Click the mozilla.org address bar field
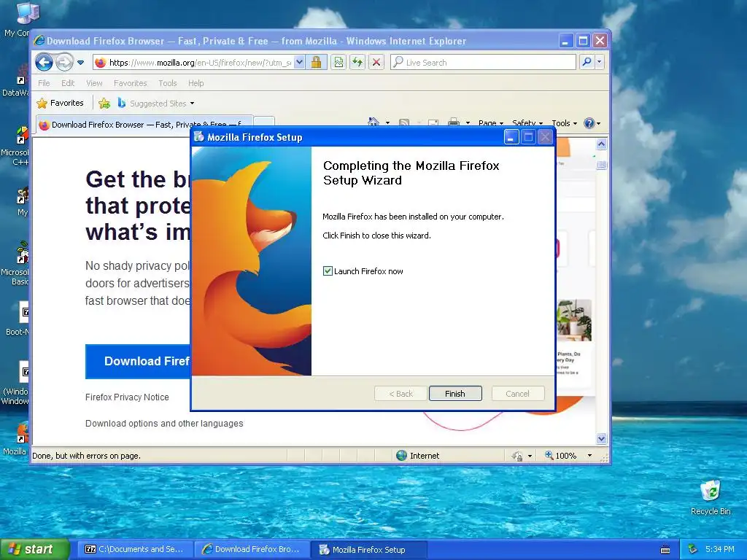 [200, 63]
